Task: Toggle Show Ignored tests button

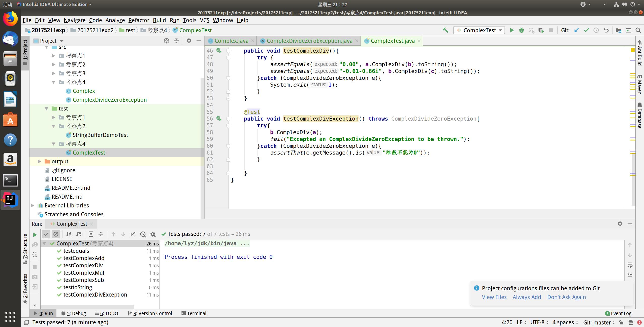Action: pos(56,234)
